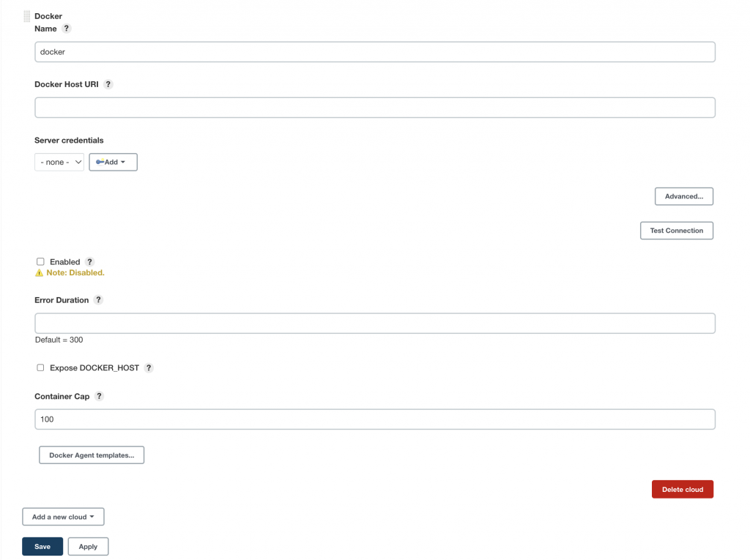Show Advanced connection settings

[684, 196]
